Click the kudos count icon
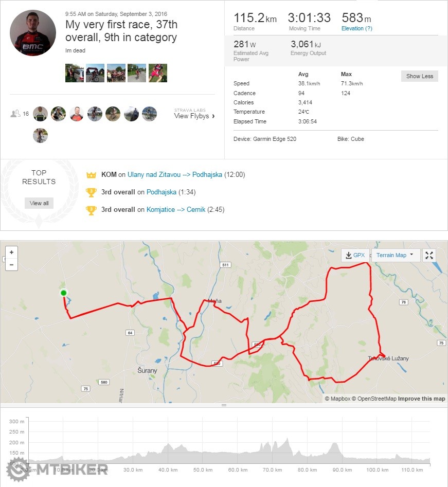448x487 pixels. (15, 114)
